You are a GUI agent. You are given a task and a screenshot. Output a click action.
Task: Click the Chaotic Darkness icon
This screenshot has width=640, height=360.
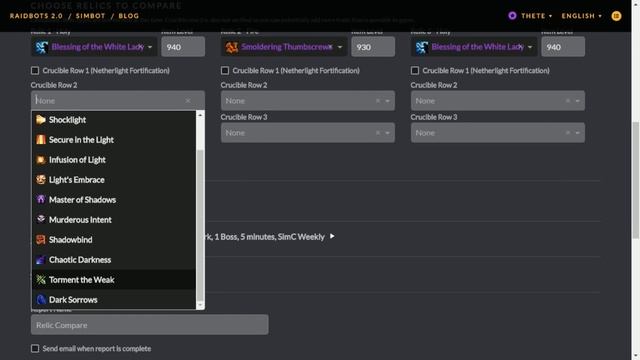coord(41,260)
